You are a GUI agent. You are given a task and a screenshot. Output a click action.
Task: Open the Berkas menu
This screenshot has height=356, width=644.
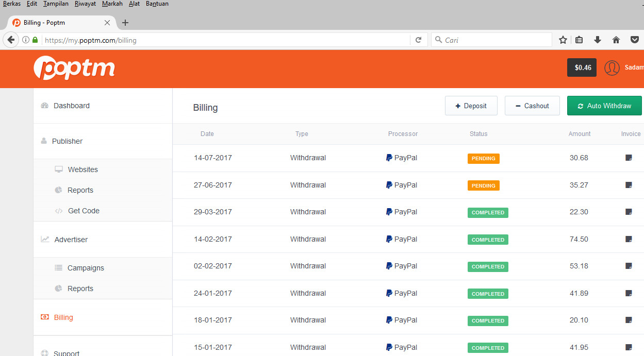click(x=12, y=4)
